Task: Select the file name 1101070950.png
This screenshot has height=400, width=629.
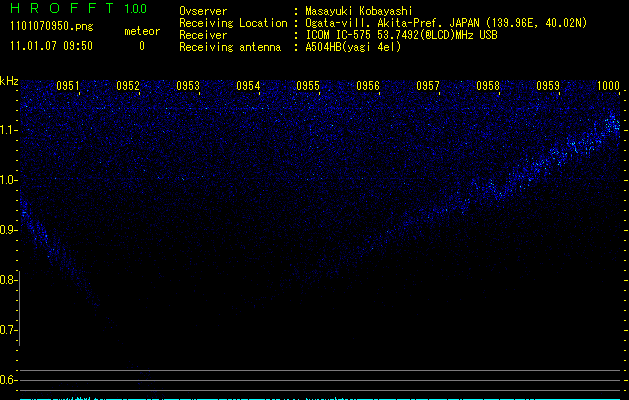Action: click(x=52, y=27)
